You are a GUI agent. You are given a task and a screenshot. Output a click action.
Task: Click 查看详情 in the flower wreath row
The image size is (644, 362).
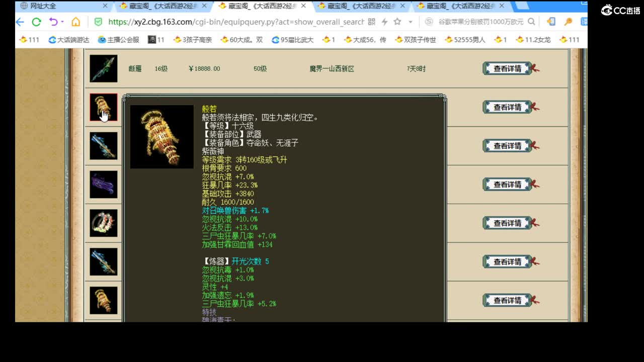507,223
